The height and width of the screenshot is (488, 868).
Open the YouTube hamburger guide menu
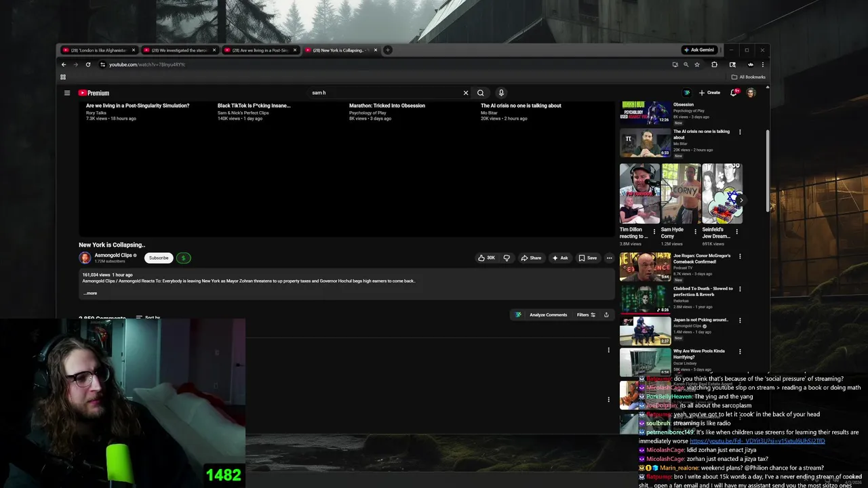click(67, 93)
